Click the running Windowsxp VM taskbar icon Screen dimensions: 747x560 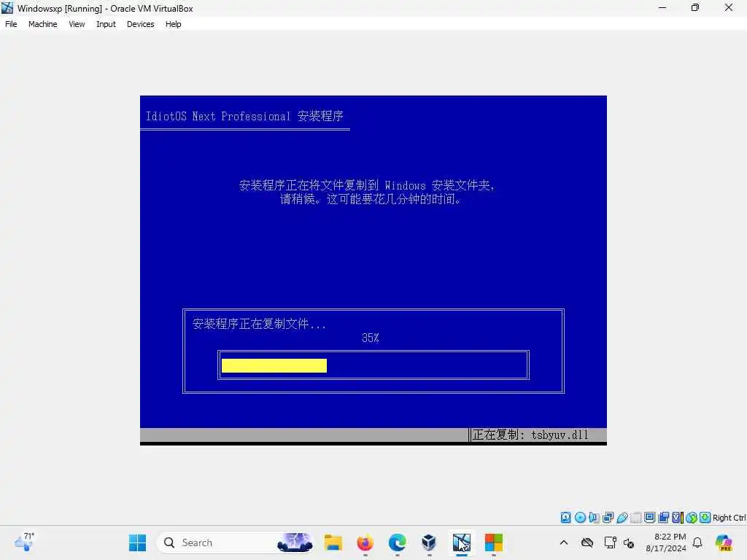click(461, 542)
